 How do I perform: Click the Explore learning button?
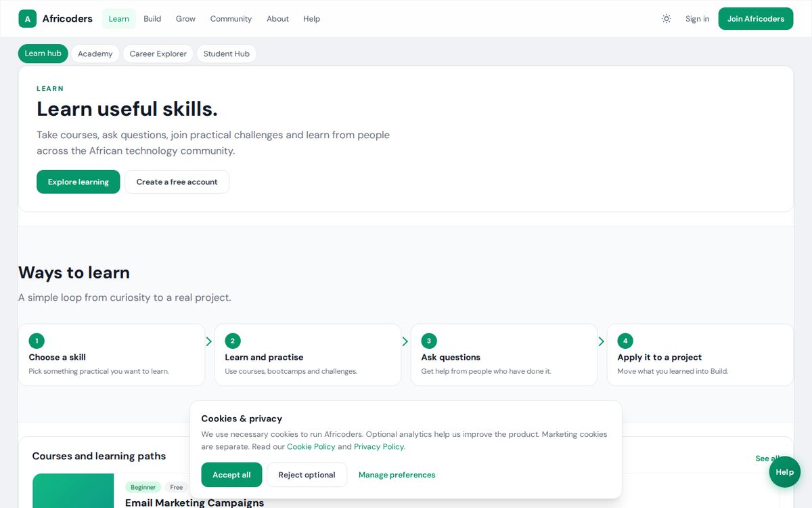[78, 182]
